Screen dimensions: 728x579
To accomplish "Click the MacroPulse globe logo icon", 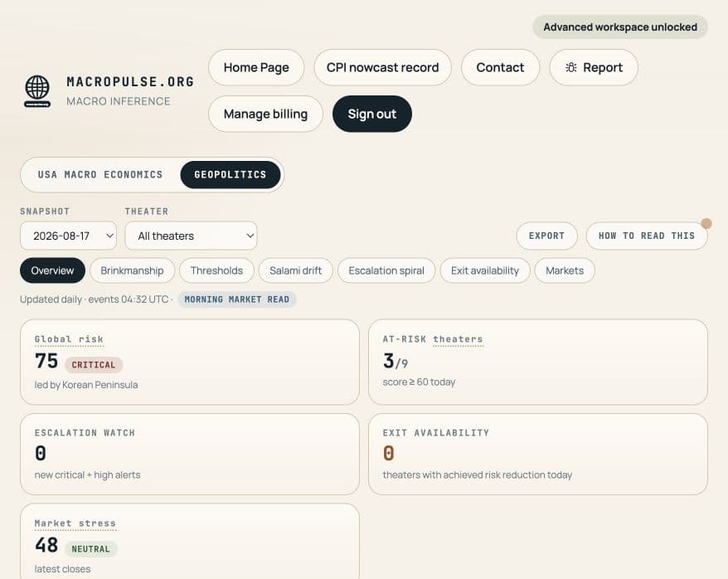I will (37, 91).
